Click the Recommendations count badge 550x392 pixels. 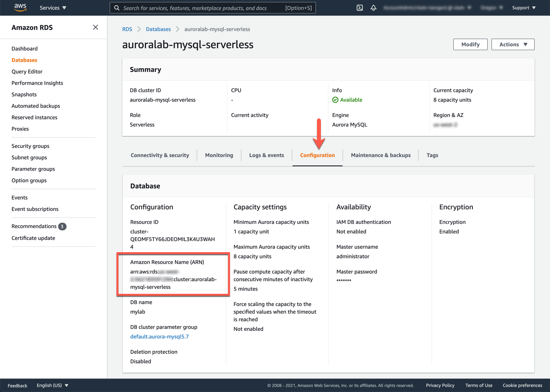coord(62,227)
